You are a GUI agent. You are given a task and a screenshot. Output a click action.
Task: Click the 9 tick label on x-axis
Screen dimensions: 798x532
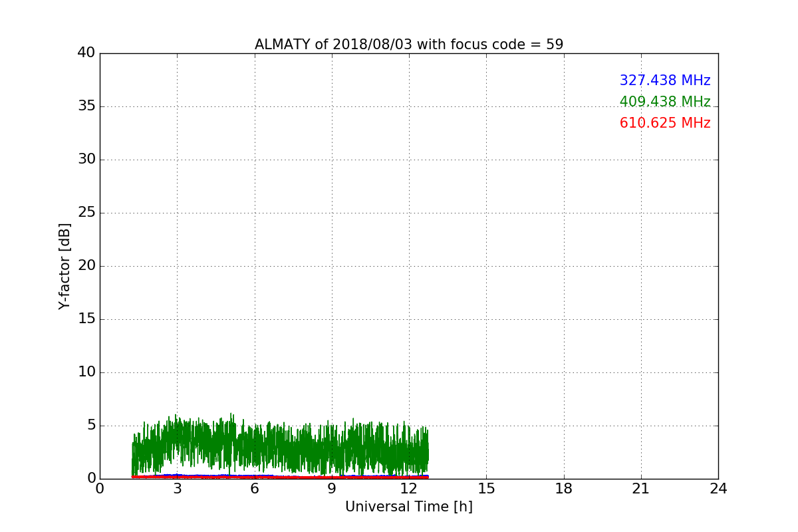click(x=332, y=489)
